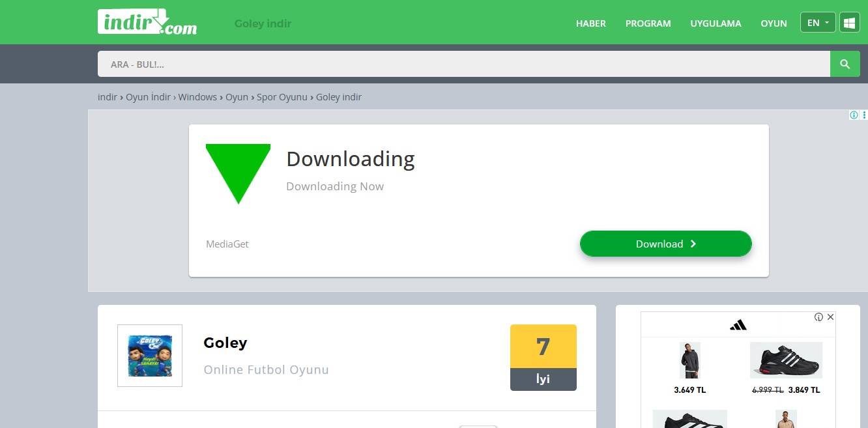
Task: Click the Goley indir header title
Action: 263,23
